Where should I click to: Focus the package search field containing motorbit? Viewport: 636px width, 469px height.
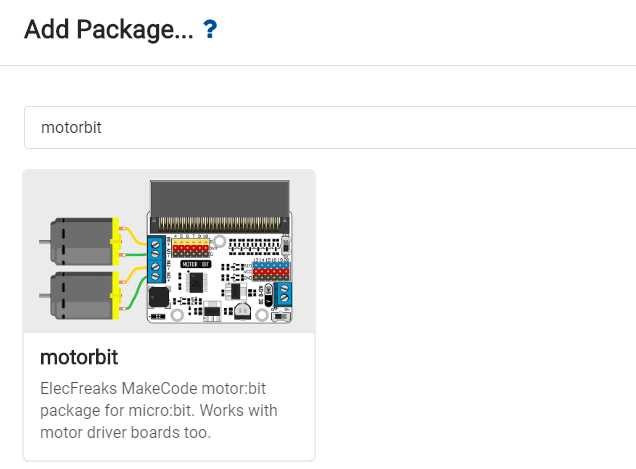tap(330, 127)
